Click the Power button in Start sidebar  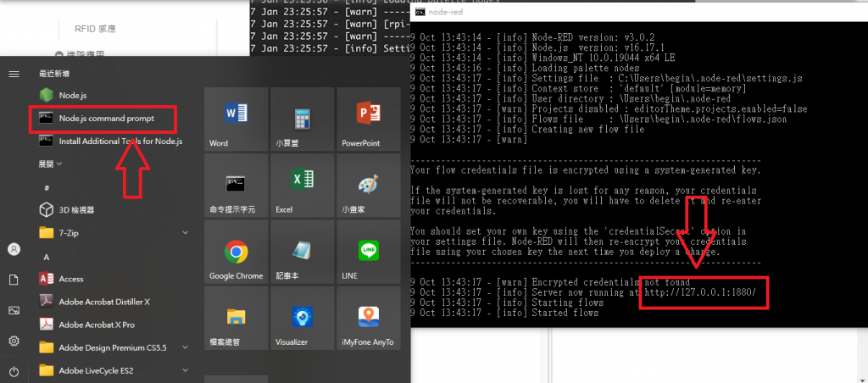(x=14, y=371)
